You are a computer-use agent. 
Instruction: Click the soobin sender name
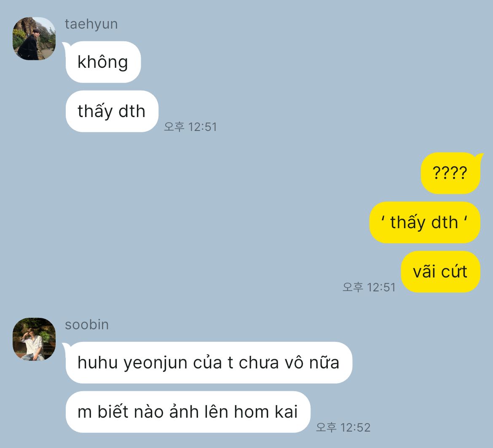(x=87, y=325)
